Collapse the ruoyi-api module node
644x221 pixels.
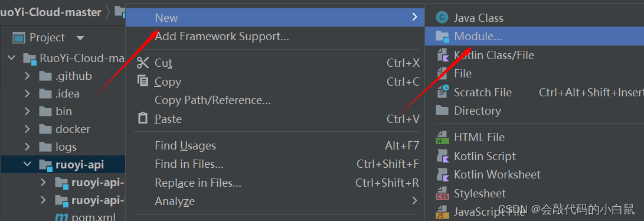[x=27, y=164]
